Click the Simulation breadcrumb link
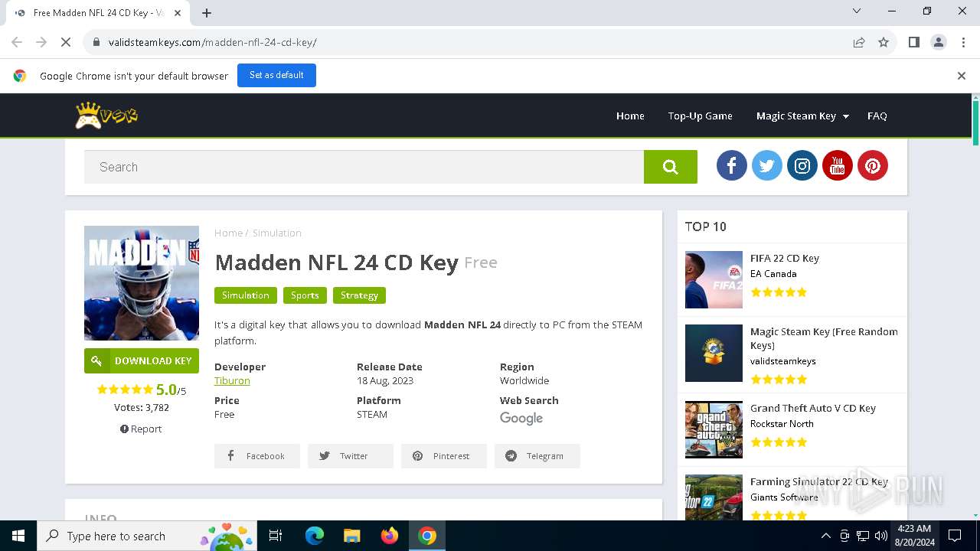The width and height of the screenshot is (980, 551). pos(277,233)
